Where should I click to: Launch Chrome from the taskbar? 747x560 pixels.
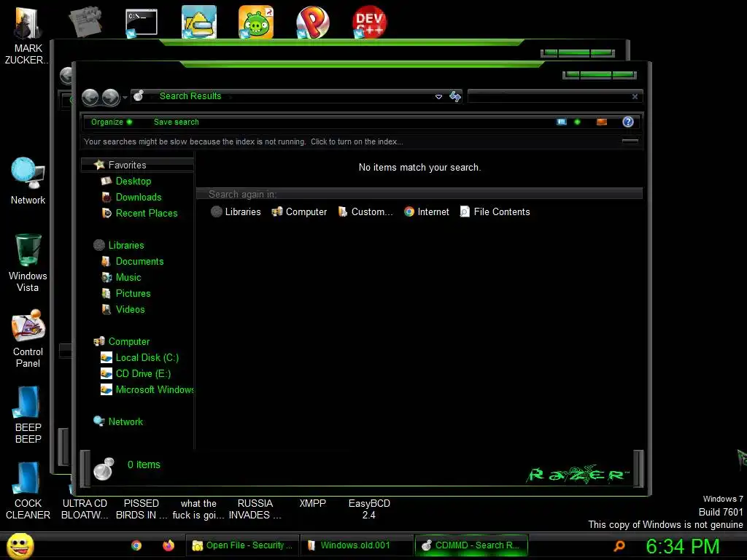tap(136, 545)
